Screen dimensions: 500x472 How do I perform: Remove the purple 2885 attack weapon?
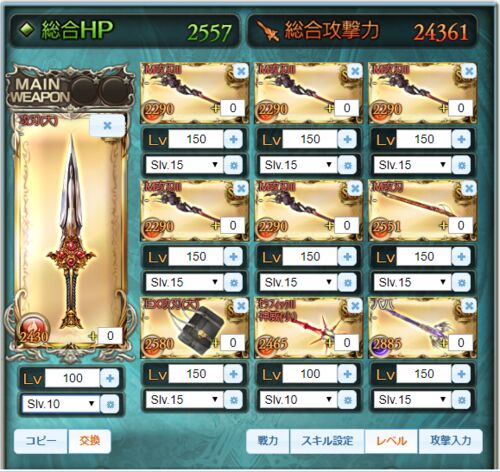(469, 306)
